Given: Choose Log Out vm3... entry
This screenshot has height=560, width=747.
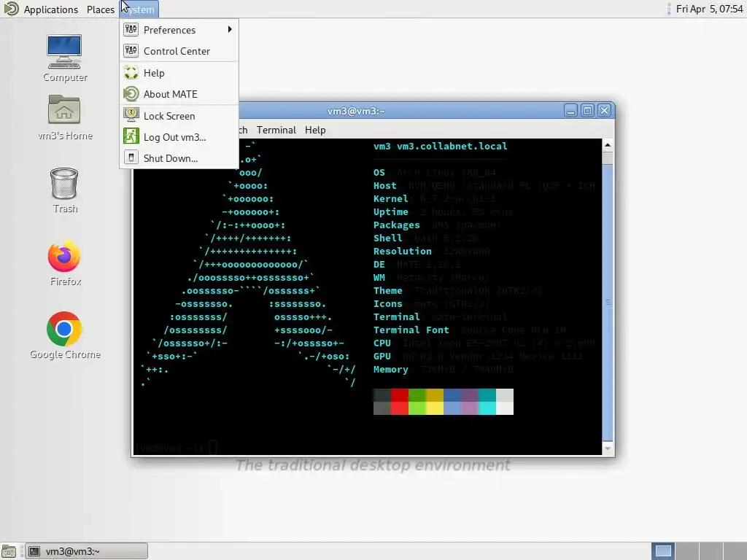Looking at the screenshot, I should 179,136.
